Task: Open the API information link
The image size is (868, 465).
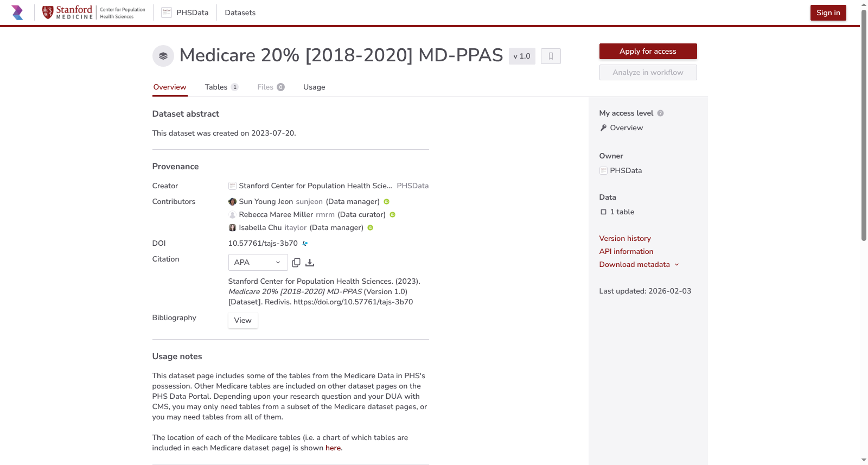Action: [626, 252]
